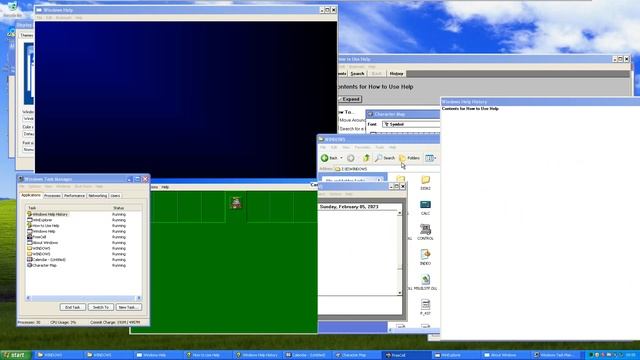Screen dimensions: 640x360
Task: Select the file icon below CONTROL in explorer
Action: (x=425, y=257)
